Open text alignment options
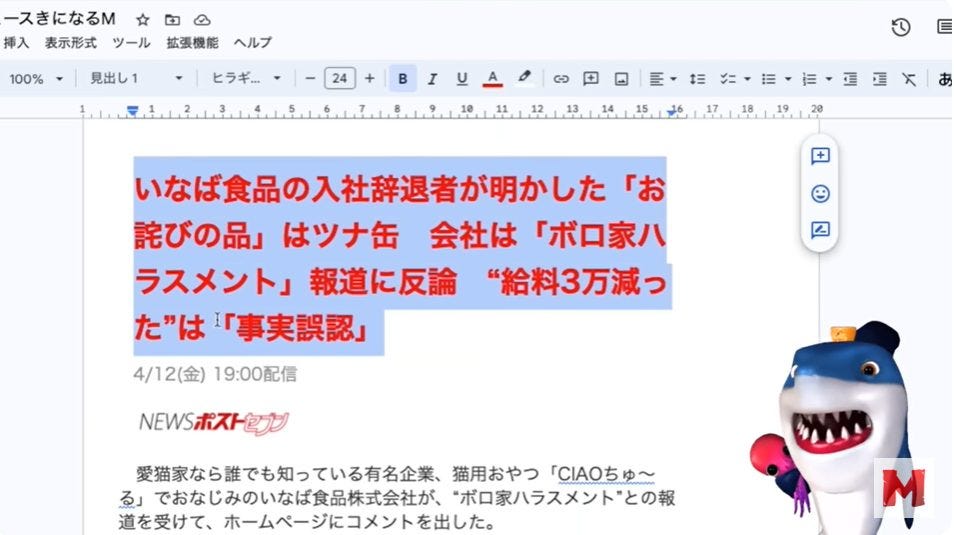 click(x=662, y=79)
